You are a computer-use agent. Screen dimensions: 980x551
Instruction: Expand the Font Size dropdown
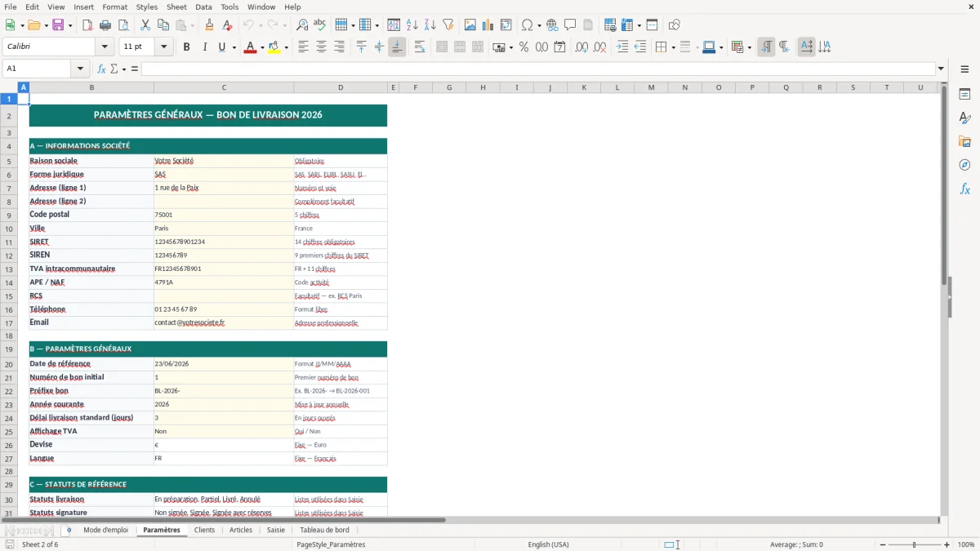tap(163, 47)
